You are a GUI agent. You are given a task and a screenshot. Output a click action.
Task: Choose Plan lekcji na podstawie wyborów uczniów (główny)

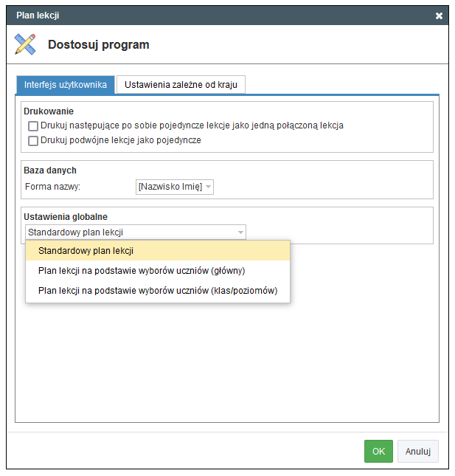(x=158, y=271)
